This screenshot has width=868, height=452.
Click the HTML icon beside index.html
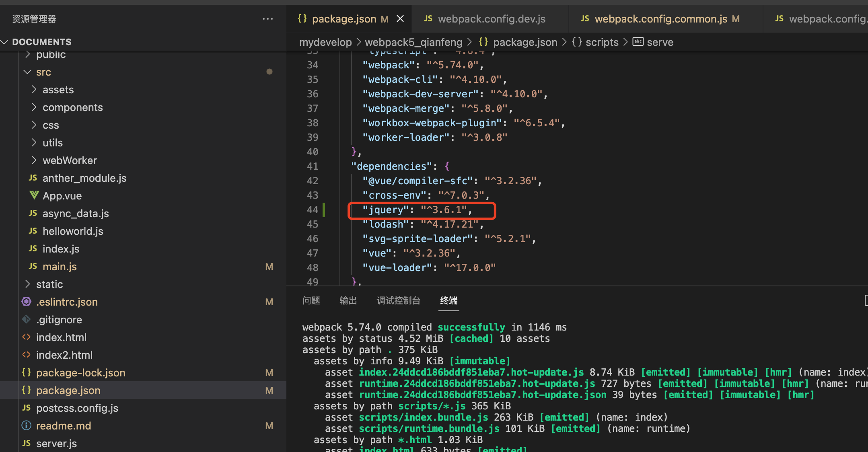coord(27,337)
